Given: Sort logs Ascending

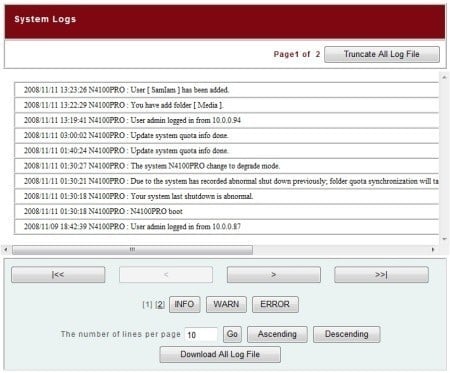Looking at the screenshot, I should [x=277, y=334].
